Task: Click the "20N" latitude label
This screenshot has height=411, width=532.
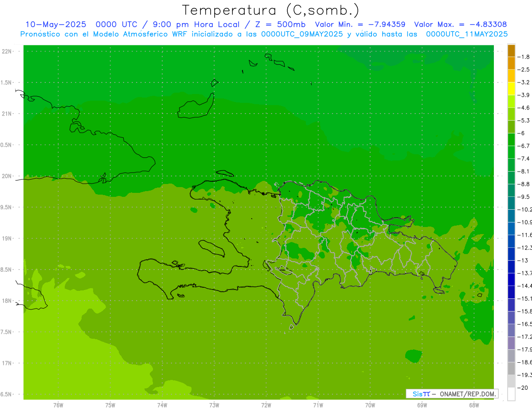Action: coord(8,176)
